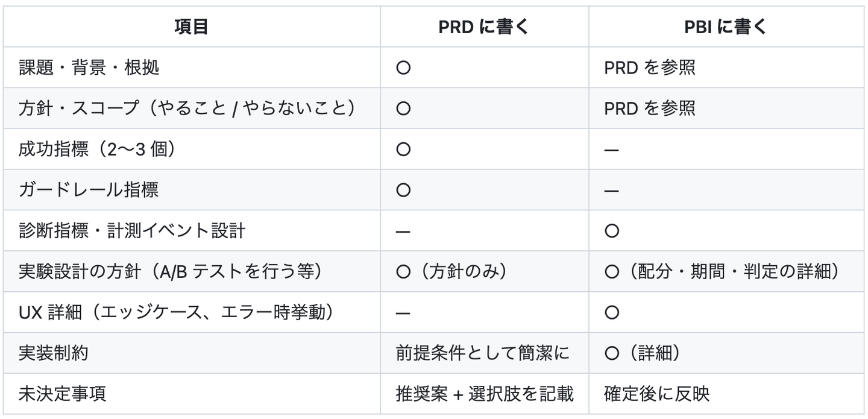
Task: Click the circle mark for 診断指標 under PBI
Action: pos(612,232)
